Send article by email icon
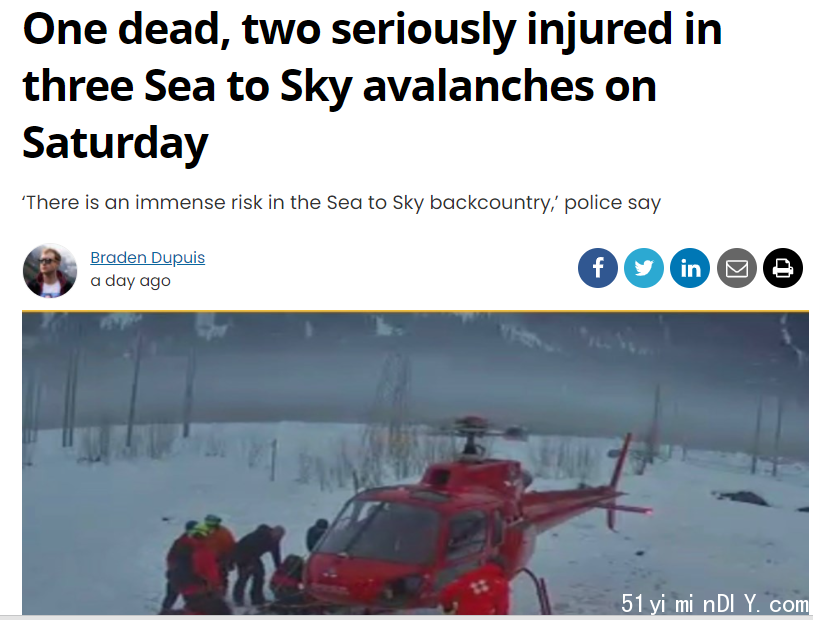813x620 pixels. 736,268
